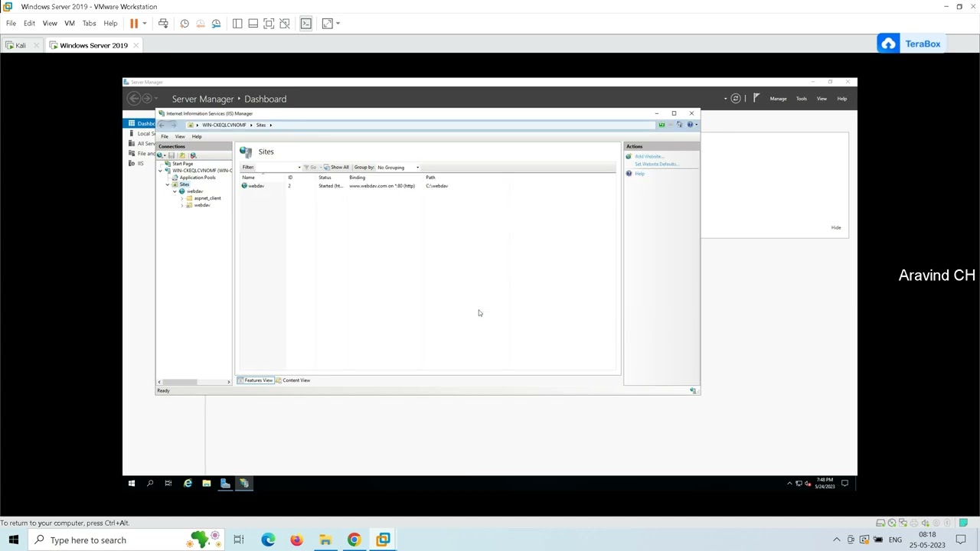The image size is (980, 551).
Task: Click Help link in Actions pane
Action: pyautogui.click(x=639, y=174)
